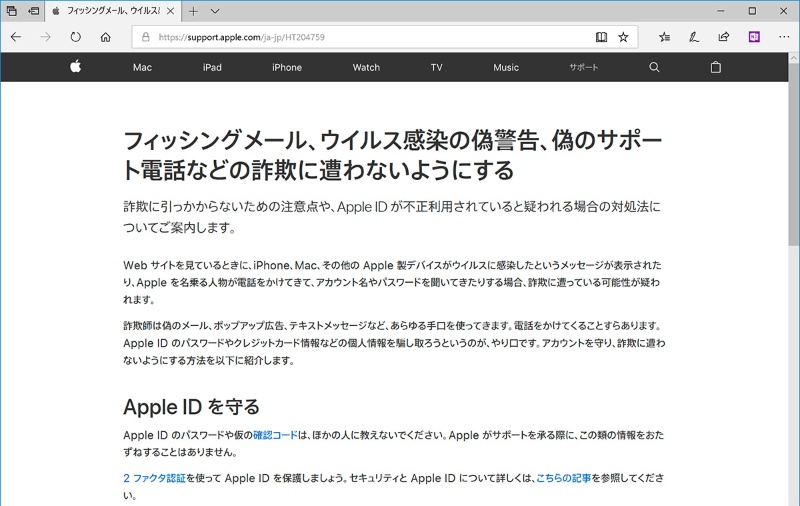The width and height of the screenshot is (800, 506).
Task: Follow the 2 ファクタ認証 link
Action: coord(154,478)
